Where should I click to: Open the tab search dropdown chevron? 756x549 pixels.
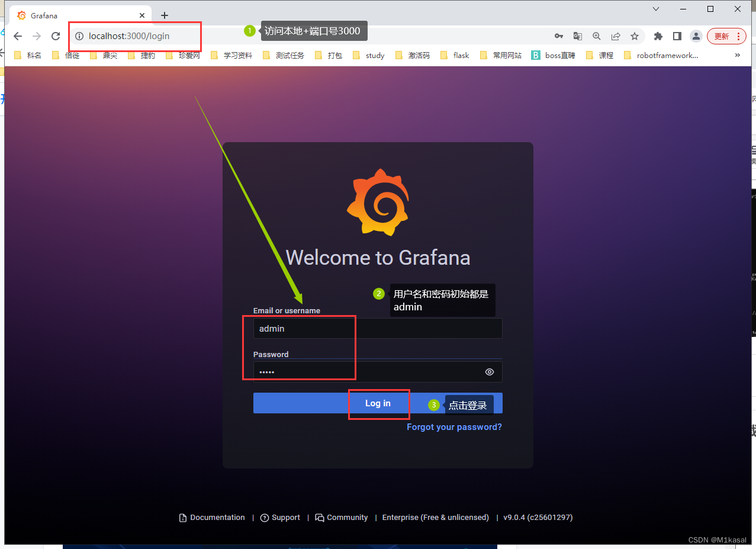tap(655, 9)
